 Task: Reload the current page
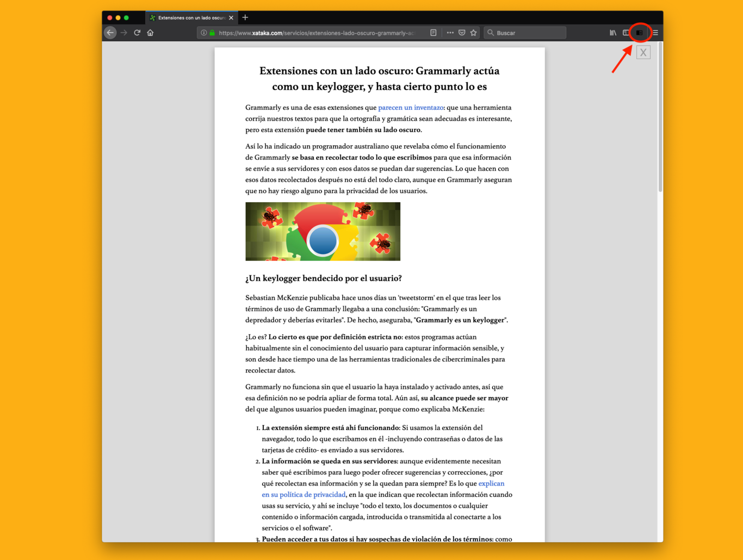click(x=137, y=33)
